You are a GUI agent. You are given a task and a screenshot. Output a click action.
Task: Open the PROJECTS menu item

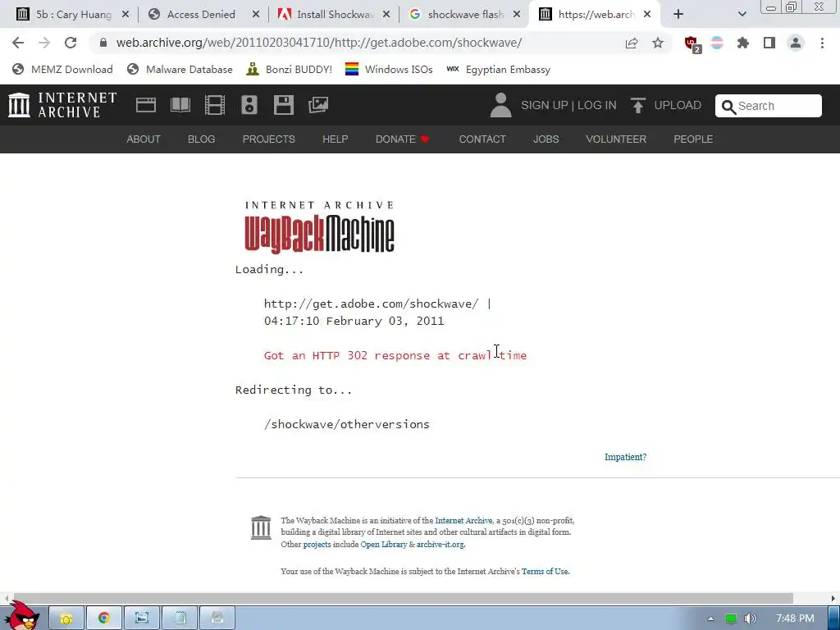pos(269,139)
